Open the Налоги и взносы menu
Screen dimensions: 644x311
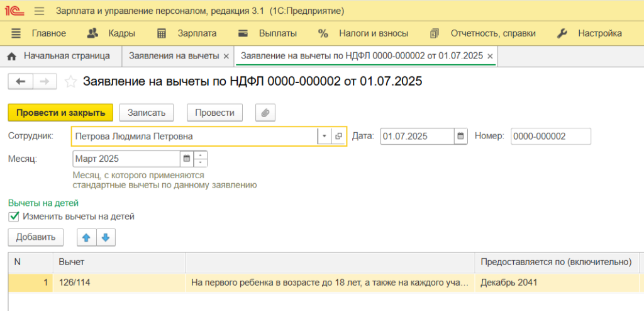tap(364, 33)
